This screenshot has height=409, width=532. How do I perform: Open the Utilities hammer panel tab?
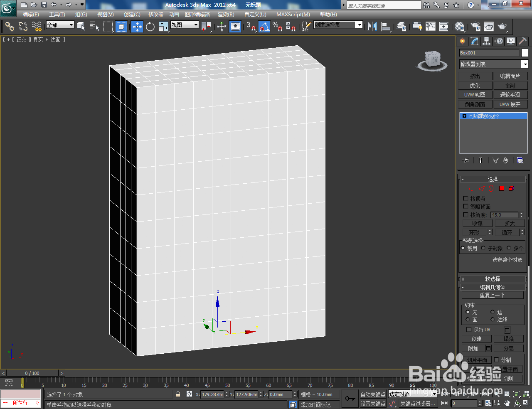[523, 41]
